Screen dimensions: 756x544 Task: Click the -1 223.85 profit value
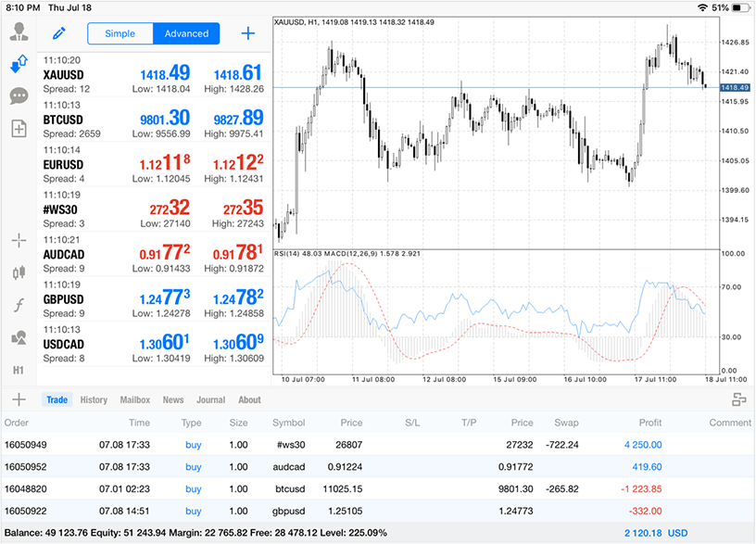pyautogui.click(x=641, y=489)
